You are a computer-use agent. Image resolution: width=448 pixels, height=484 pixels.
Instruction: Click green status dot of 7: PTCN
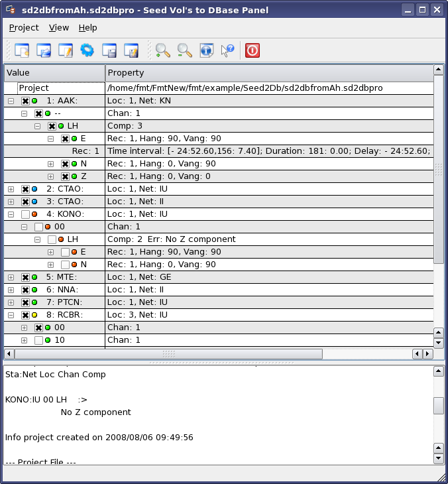point(34,302)
